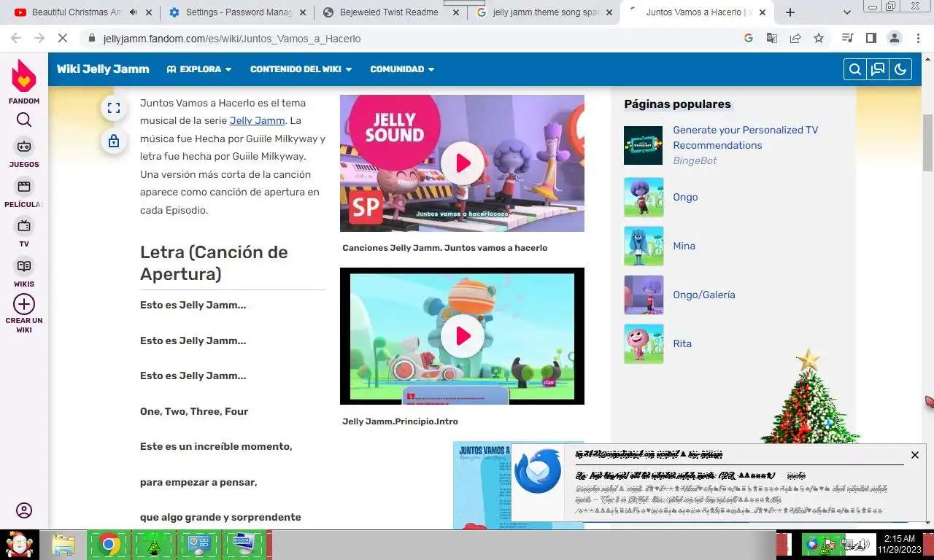This screenshot has width=934, height=560.
Task: Open File Explorer from the taskbar
Action: [63, 545]
